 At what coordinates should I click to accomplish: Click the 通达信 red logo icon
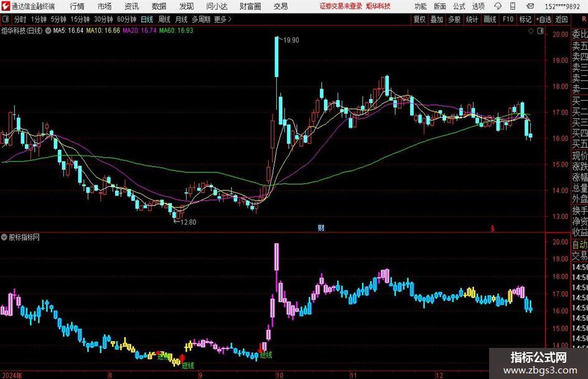[6, 6]
